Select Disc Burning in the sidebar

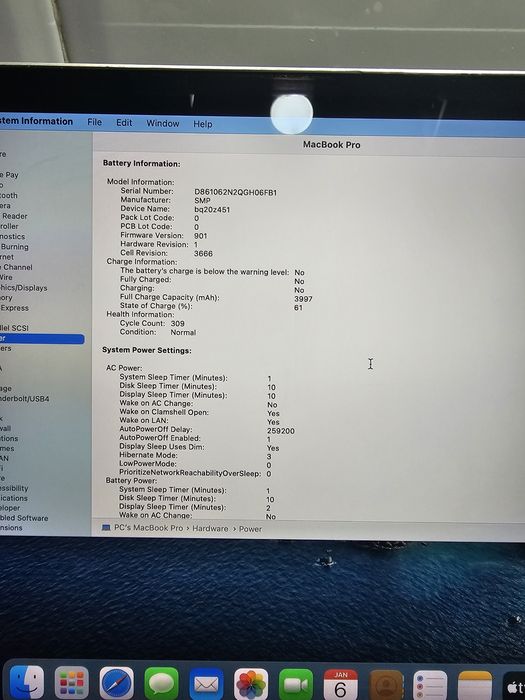[14, 246]
